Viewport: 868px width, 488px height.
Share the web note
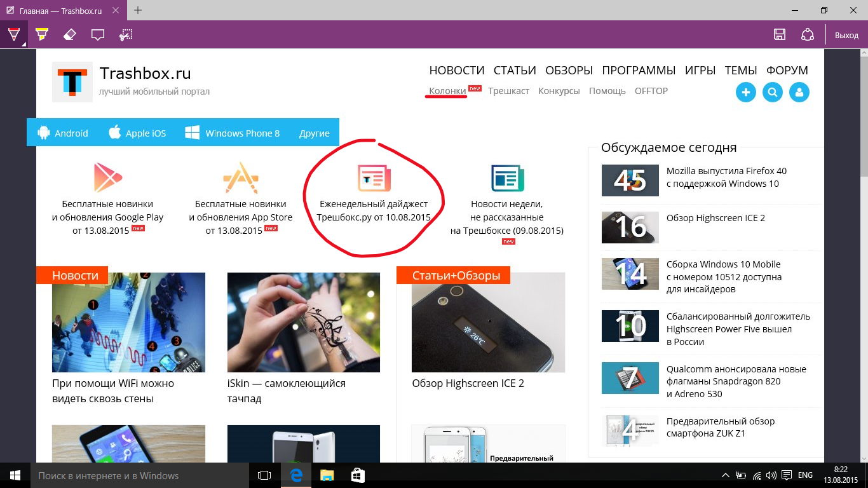click(807, 35)
